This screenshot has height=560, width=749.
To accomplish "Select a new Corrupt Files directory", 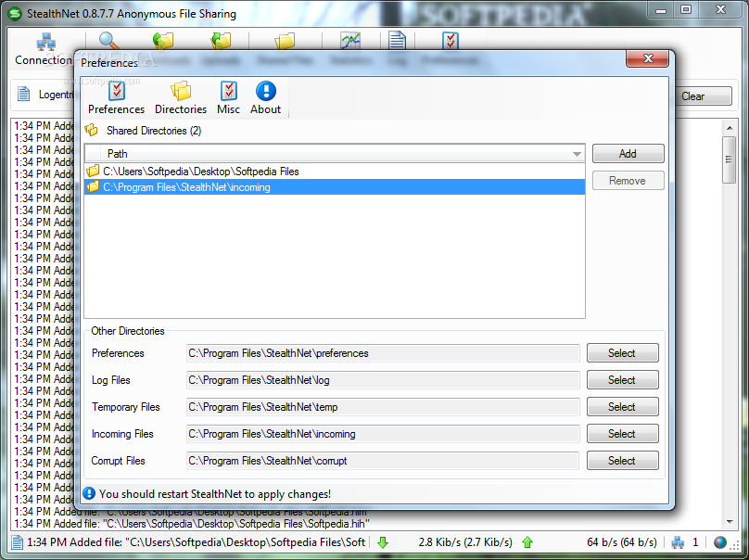I will click(x=622, y=461).
